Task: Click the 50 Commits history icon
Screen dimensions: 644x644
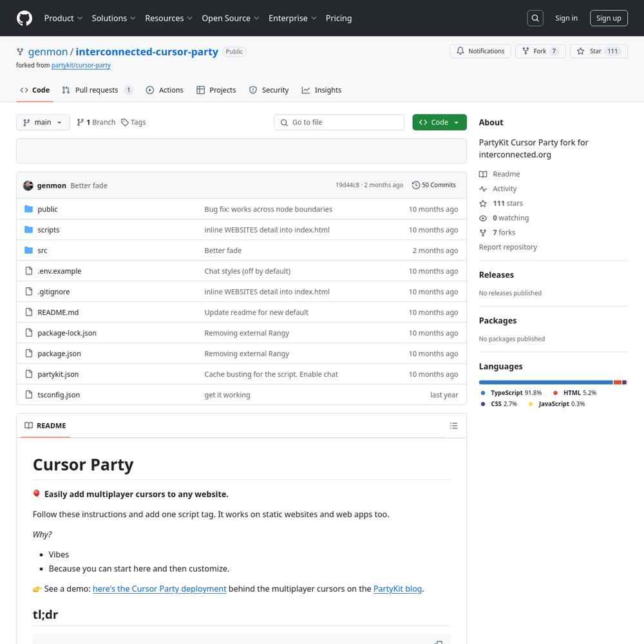Action: (416, 185)
